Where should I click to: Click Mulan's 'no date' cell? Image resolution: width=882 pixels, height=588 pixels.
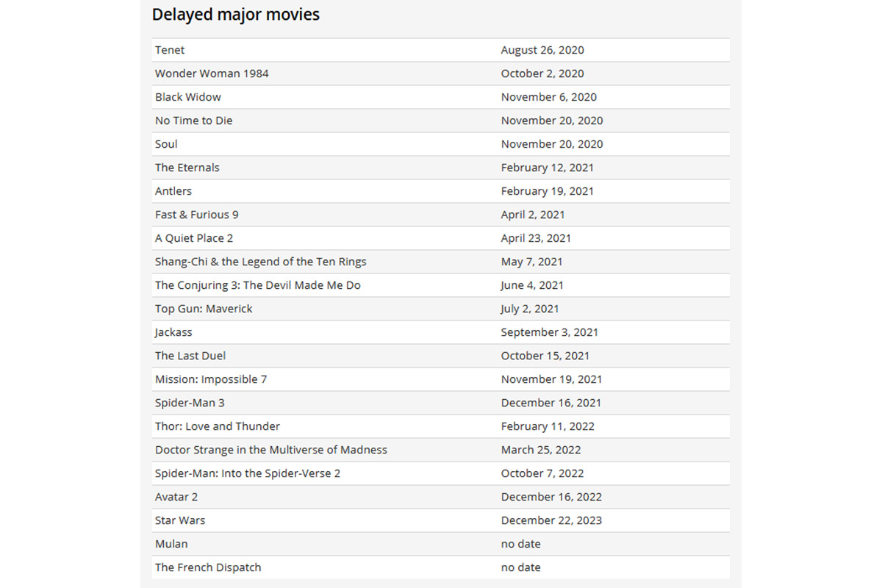520,544
